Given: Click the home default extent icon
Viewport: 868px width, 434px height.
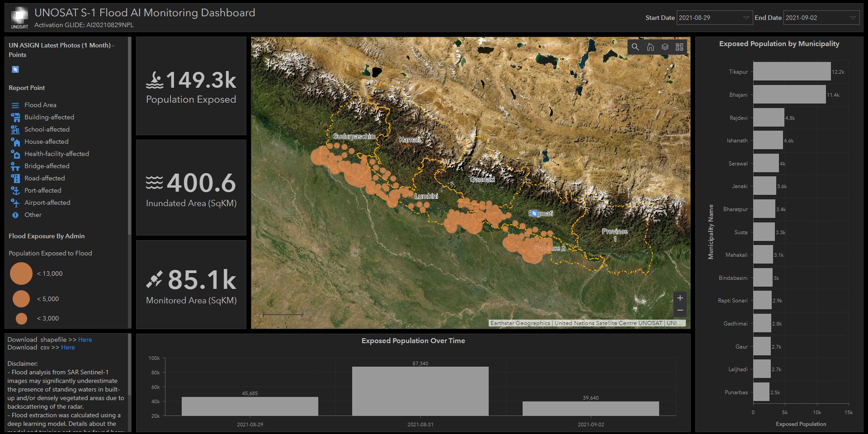Looking at the screenshot, I should 650,47.
